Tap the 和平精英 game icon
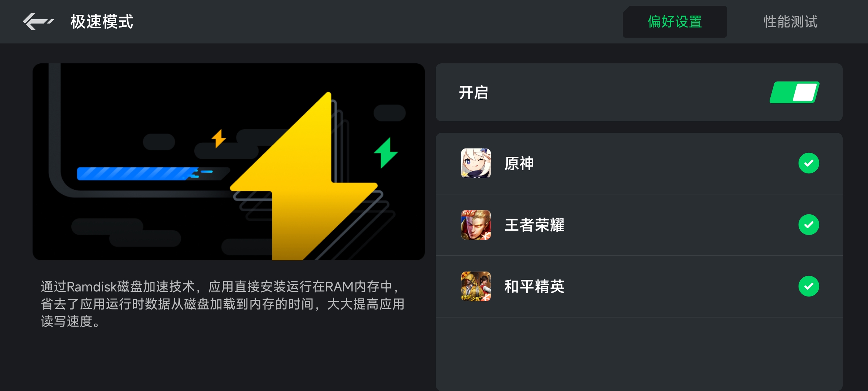The width and height of the screenshot is (868, 391). click(x=476, y=286)
